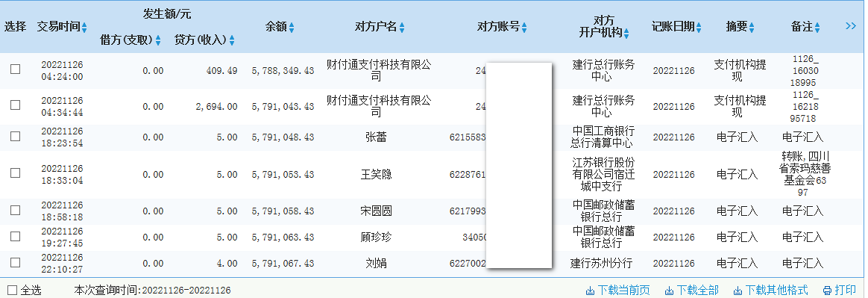Click the 4.00 credit amount
The width and height of the screenshot is (868, 298).
click(x=227, y=264)
